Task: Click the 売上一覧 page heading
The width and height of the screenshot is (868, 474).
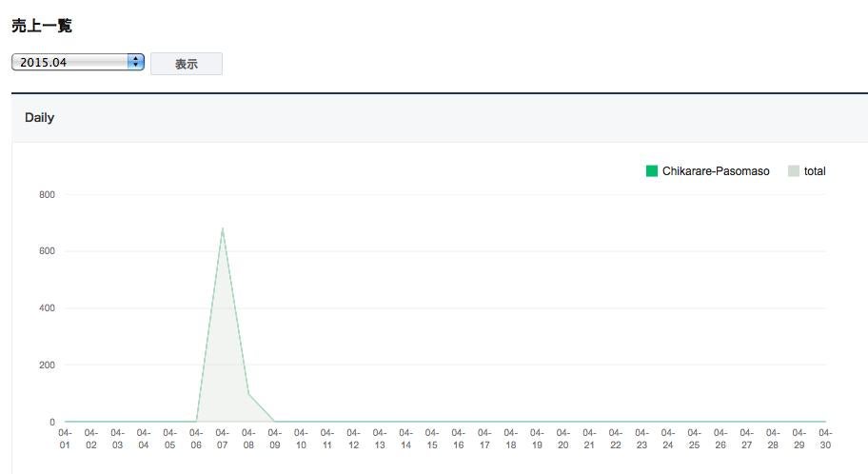Action: [42, 26]
